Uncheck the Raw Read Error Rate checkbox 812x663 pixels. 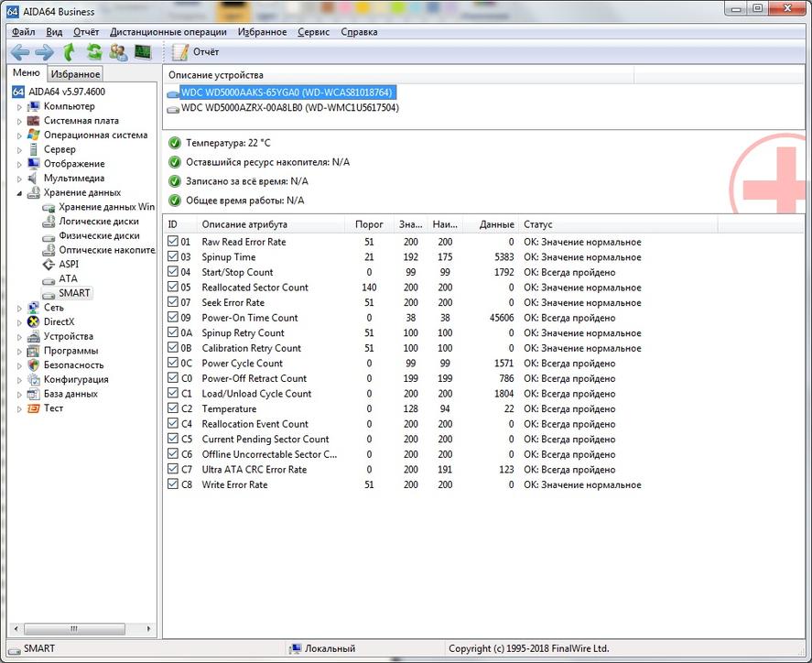[x=173, y=242]
